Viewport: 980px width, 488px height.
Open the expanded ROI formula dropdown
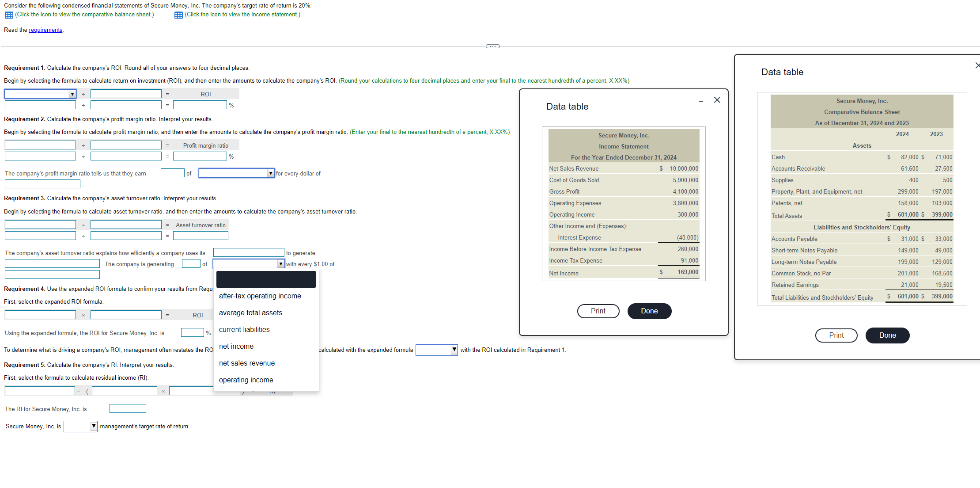pos(40,315)
